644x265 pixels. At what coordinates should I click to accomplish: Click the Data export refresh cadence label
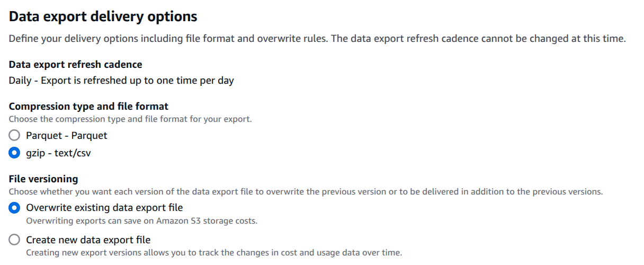click(x=76, y=65)
